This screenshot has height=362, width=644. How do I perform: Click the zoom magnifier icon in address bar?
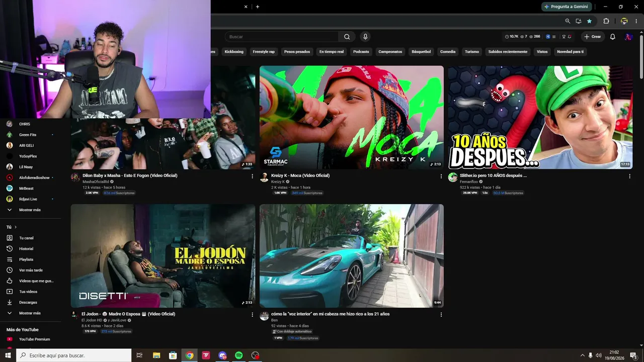568,21
